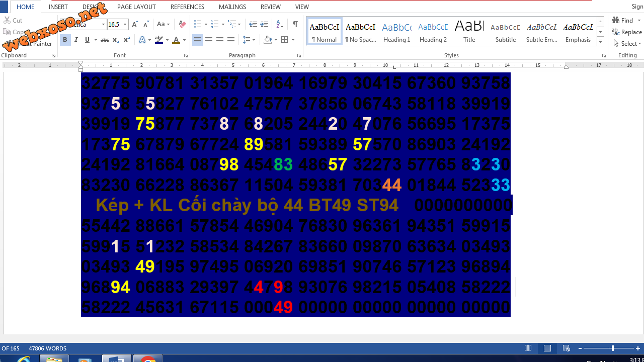The width and height of the screenshot is (644, 362).
Task: Open Font dialog launcher
Action: pyautogui.click(x=186, y=56)
